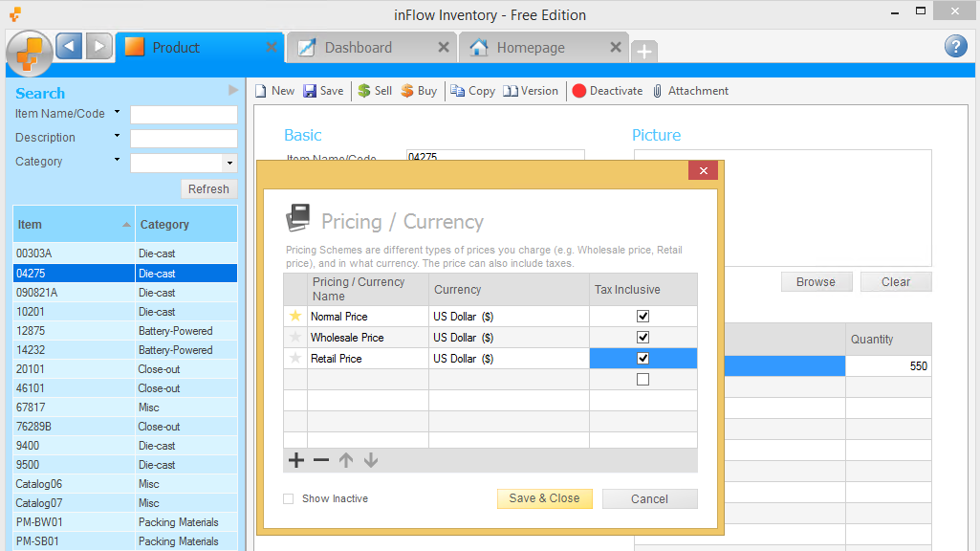This screenshot has width=980, height=551.
Task: Clear the product picture
Action: click(x=896, y=282)
